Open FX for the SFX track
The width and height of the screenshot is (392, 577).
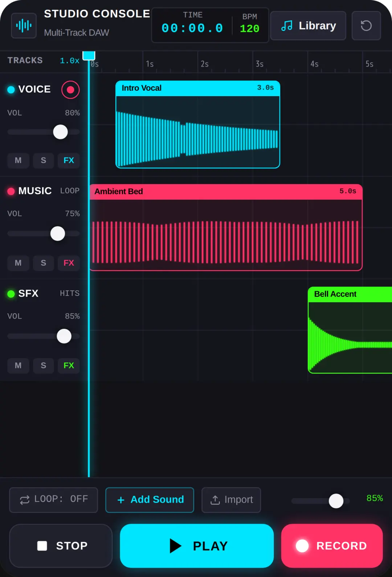click(69, 366)
